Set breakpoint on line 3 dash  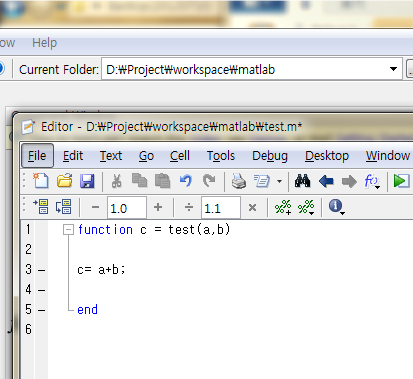click(41, 270)
